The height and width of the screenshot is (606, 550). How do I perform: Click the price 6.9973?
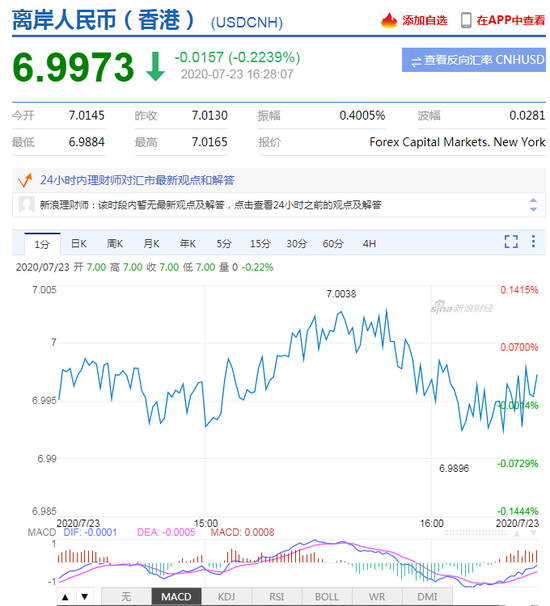click(x=73, y=67)
